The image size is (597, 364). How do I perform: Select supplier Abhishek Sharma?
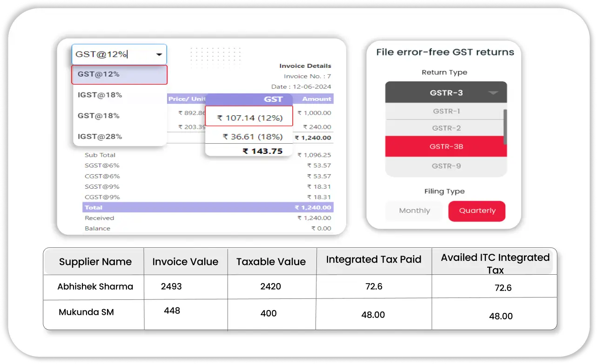click(x=95, y=287)
